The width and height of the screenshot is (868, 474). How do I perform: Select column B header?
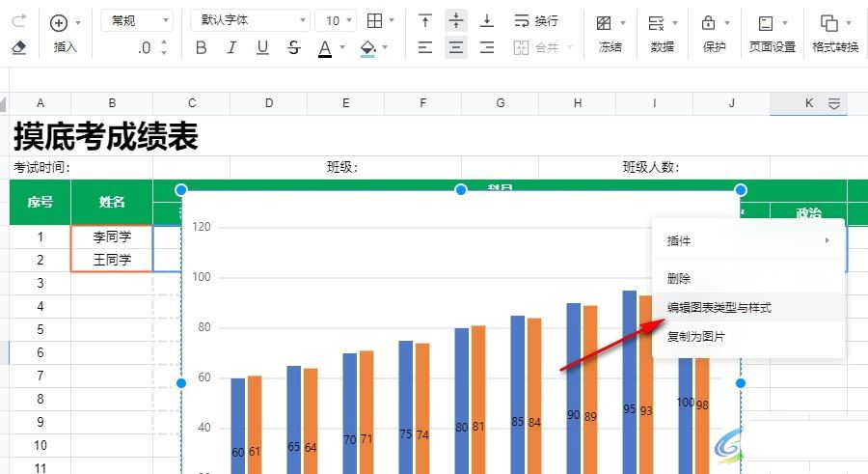coord(112,103)
